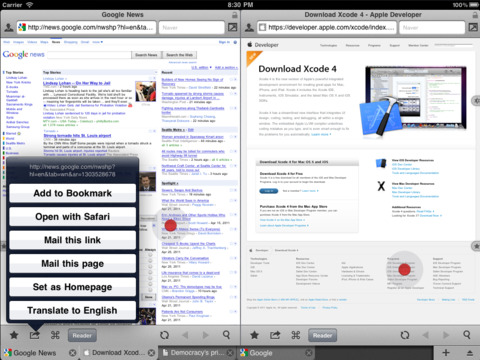Open the Lindsay Lohan headline link

(x=77, y=83)
